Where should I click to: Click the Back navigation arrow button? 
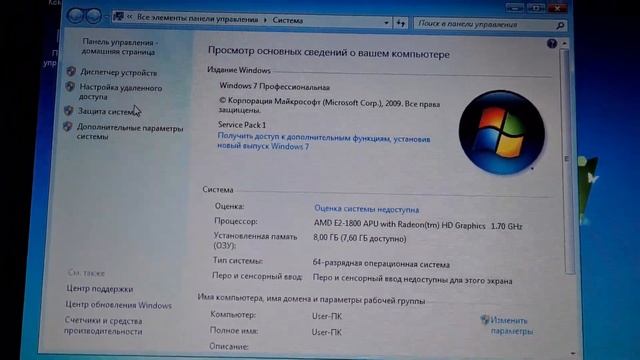point(76,16)
